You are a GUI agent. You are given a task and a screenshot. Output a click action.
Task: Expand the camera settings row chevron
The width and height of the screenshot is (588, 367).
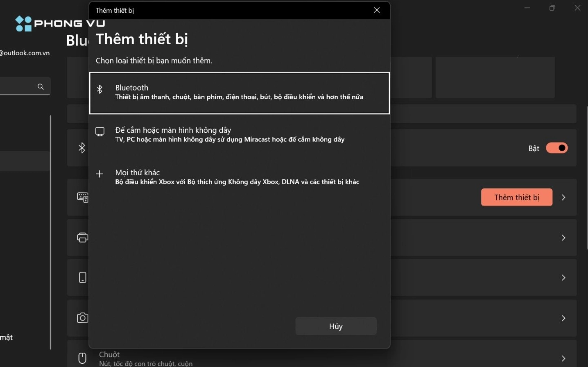[564, 318]
